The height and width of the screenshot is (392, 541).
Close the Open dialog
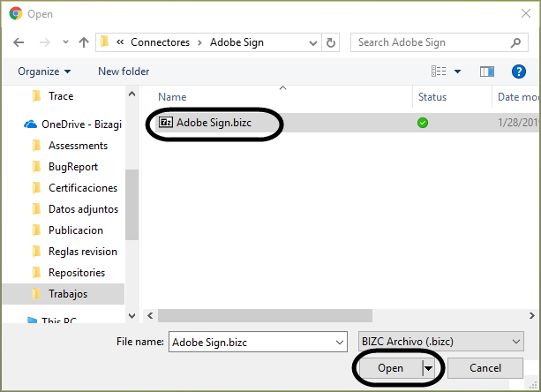click(x=526, y=13)
